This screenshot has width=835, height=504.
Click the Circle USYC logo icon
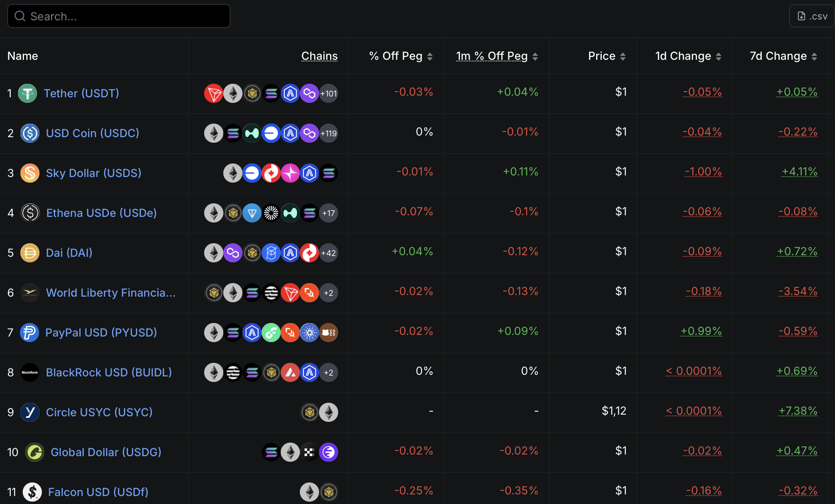click(x=30, y=412)
